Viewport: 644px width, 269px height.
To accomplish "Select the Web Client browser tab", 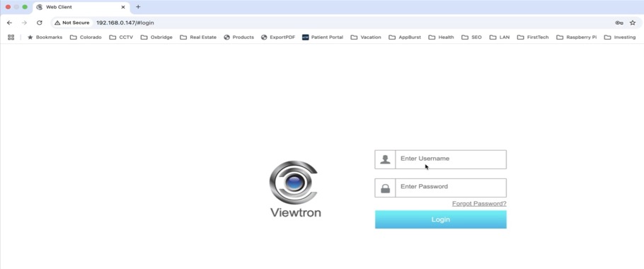I will (81, 7).
